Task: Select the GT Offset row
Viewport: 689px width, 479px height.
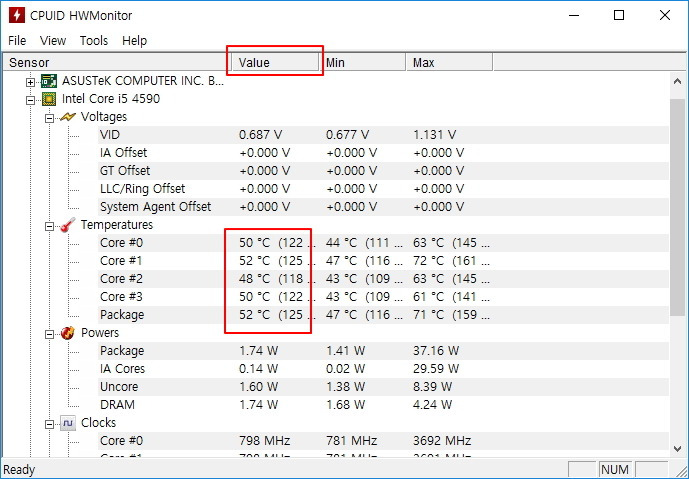Action: tap(383, 171)
